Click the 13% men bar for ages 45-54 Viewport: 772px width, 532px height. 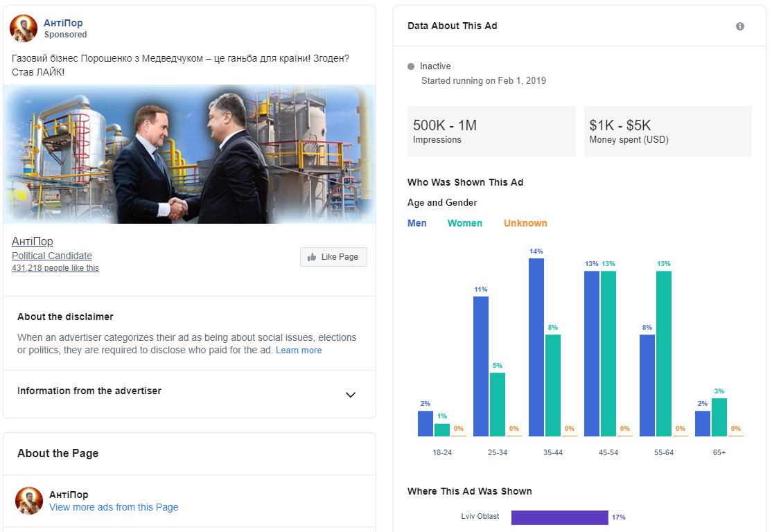pyautogui.click(x=592, y=353)
